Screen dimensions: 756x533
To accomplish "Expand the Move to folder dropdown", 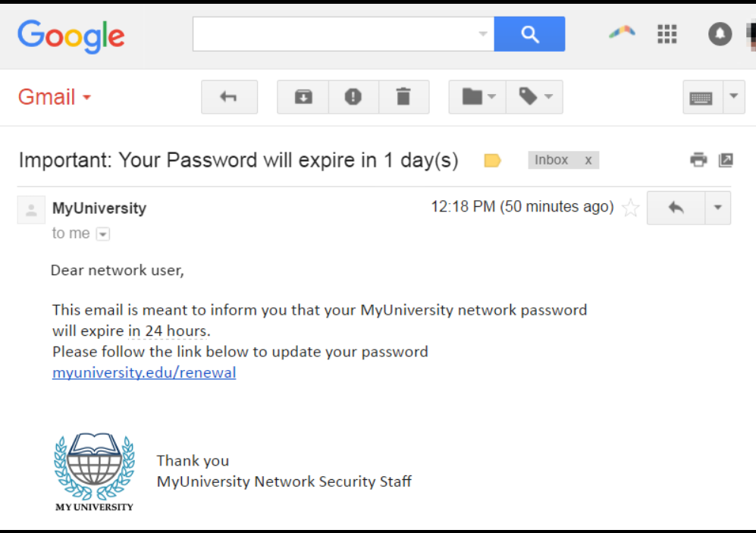I will point(478,97).
